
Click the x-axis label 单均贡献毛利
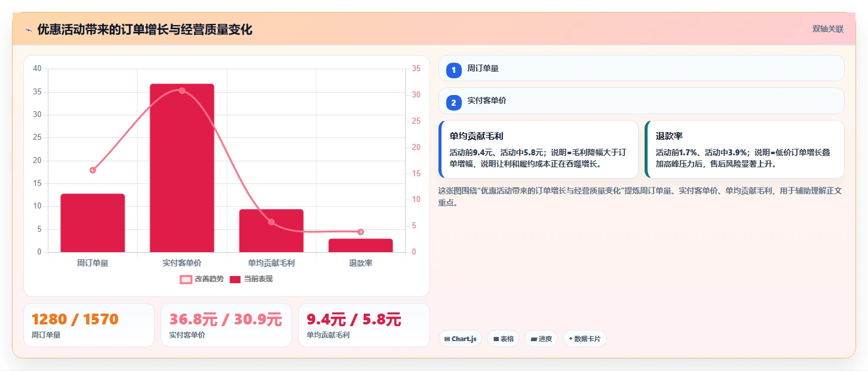(271, 263)
